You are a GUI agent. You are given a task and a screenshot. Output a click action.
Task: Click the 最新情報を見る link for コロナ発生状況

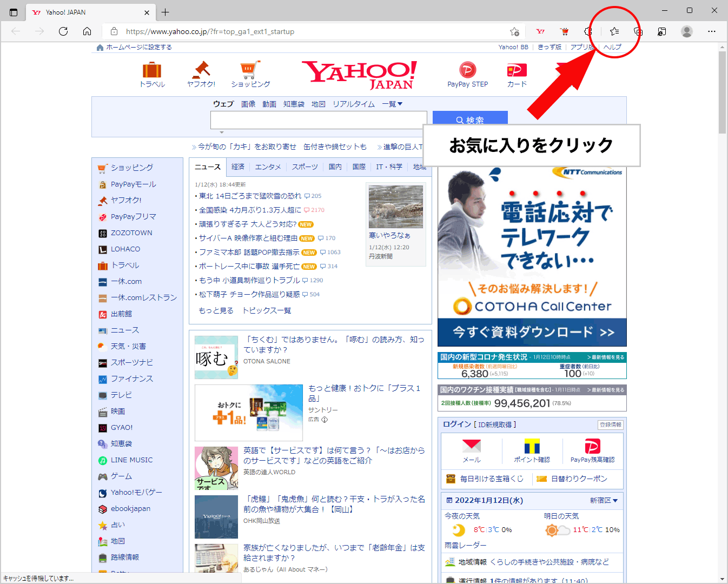(x=606, y=357)
